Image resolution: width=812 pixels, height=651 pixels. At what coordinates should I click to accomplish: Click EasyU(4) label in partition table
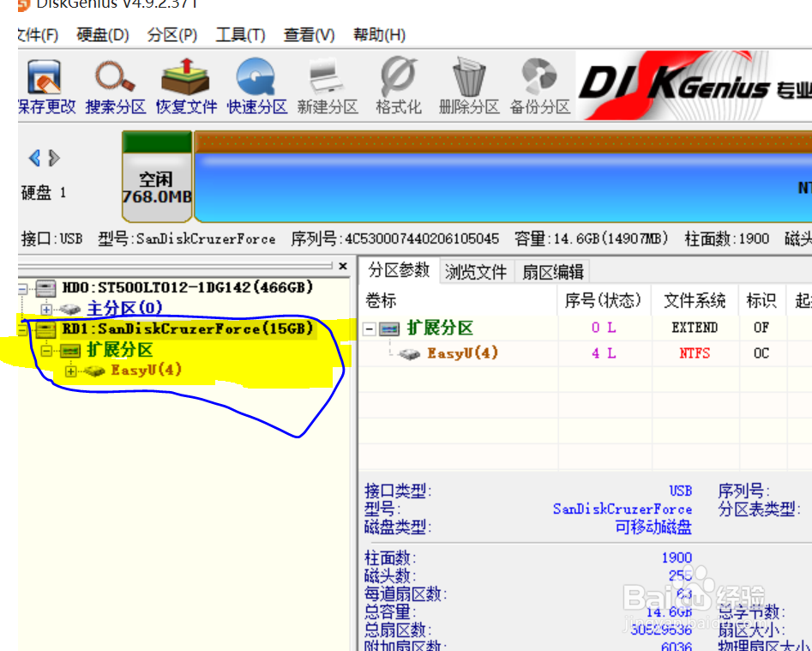coord(462,353)
